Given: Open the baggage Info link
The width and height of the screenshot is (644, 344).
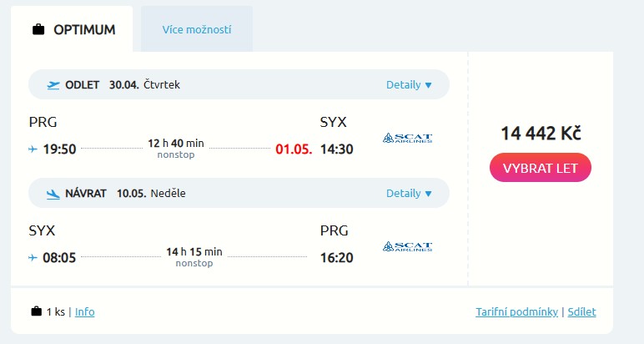Looking at the screenshot, I should coord(84,312).
